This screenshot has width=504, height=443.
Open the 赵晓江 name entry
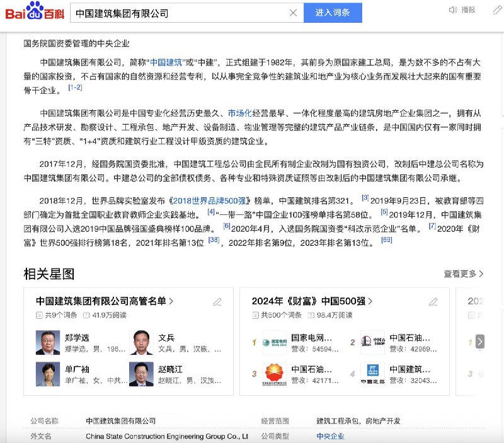170,369
